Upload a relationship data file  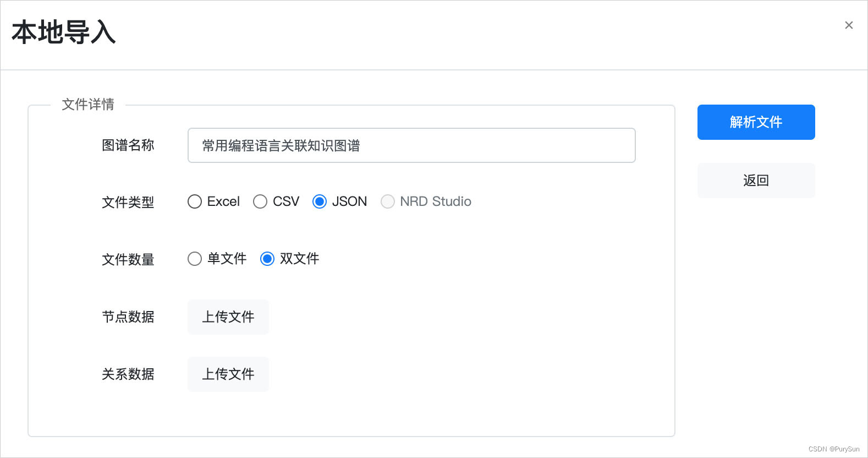click(x=228, y=374)
